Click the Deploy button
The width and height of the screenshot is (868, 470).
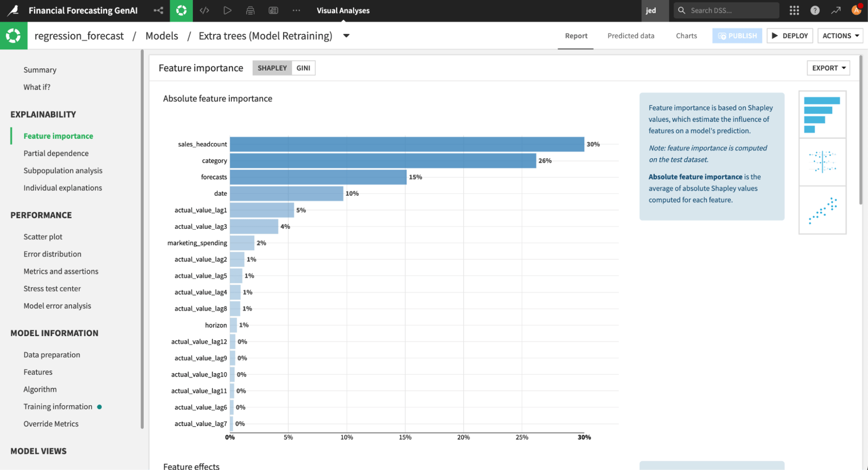790,36
